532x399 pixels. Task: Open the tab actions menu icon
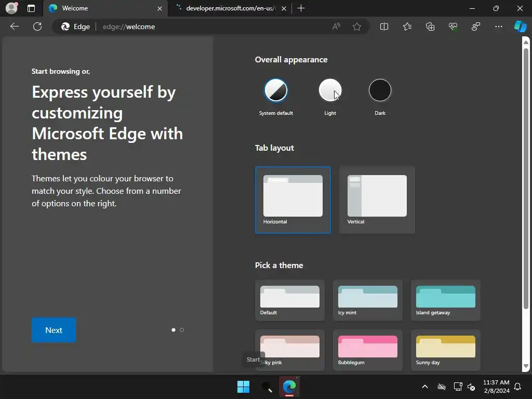pos(31,8)
